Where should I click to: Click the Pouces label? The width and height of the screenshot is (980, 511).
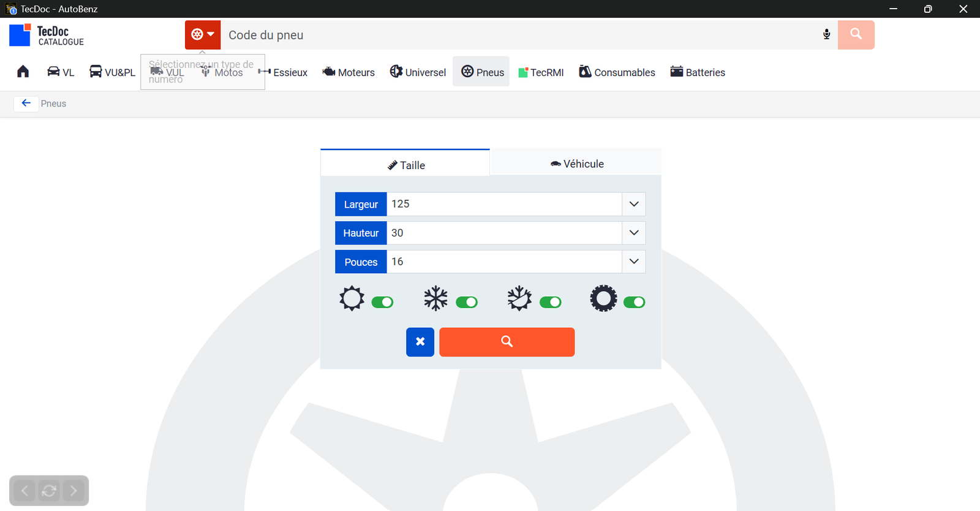pos(361,262)
